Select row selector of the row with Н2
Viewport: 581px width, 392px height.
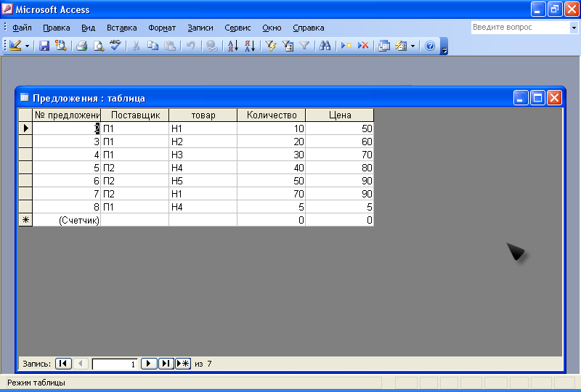point(25,142)
